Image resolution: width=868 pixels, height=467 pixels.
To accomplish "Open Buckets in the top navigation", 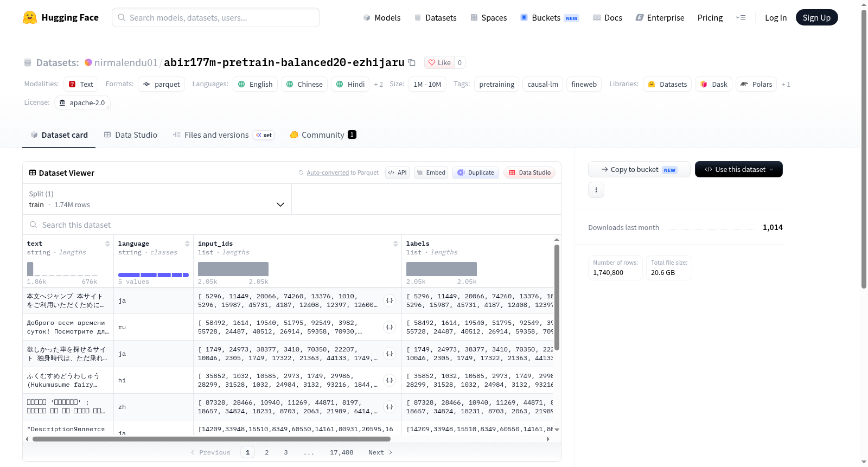I will [x=550, y=17].
